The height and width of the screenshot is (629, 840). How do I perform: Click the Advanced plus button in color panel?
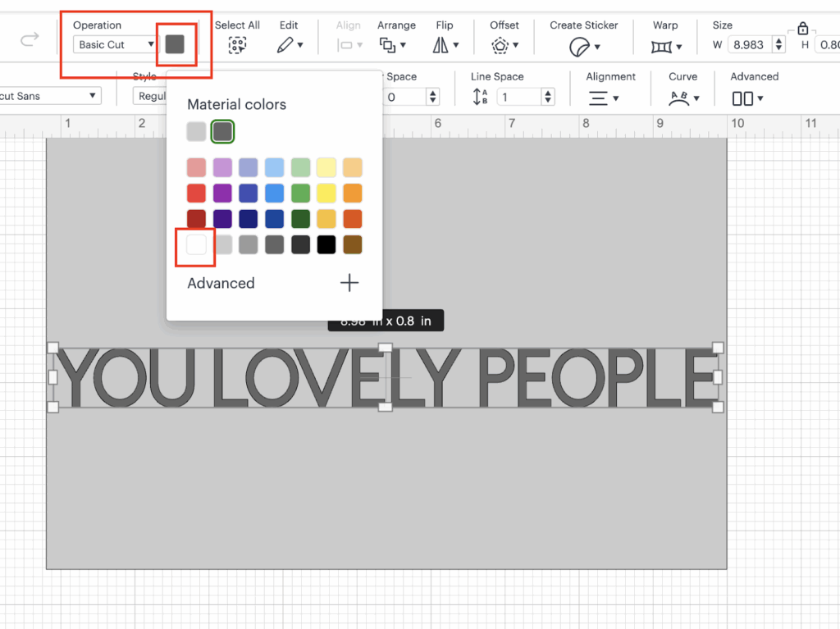349,283
